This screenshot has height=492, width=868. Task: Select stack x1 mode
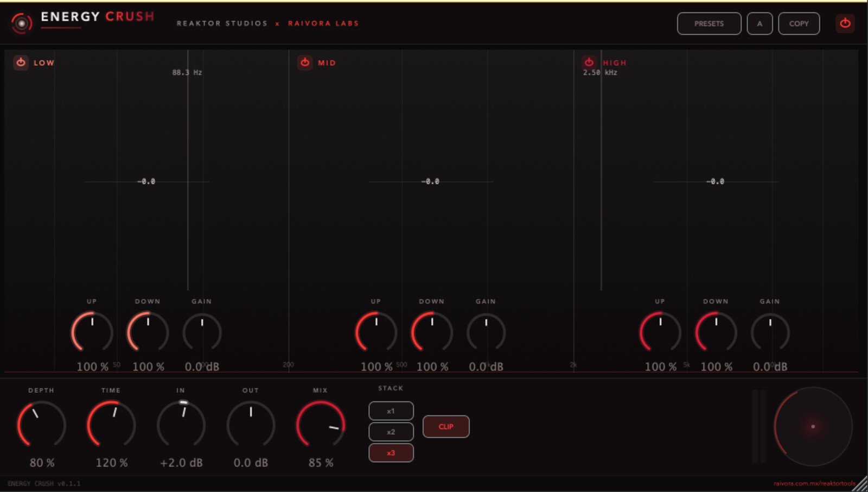point(391,411)
